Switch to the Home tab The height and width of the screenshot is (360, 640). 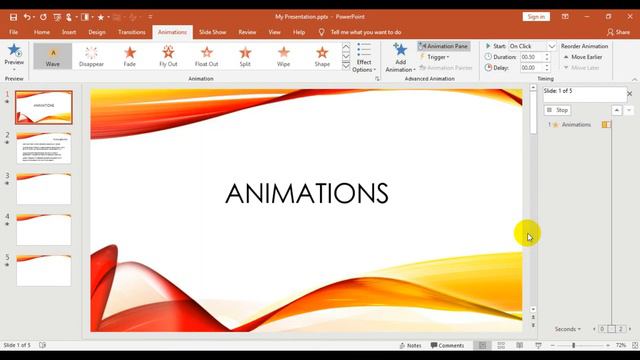click(x=42, y=32)
